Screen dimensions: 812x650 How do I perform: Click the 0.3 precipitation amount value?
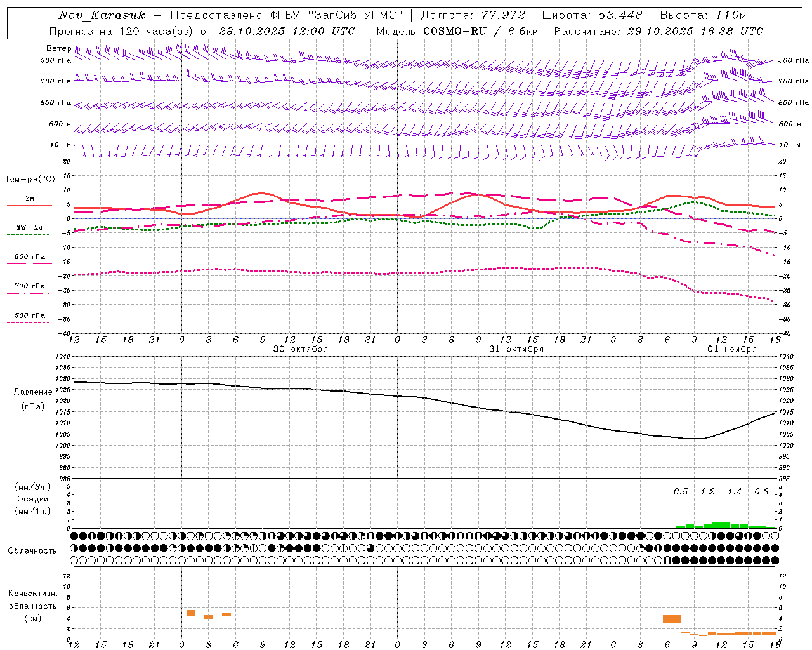[761, 492]
